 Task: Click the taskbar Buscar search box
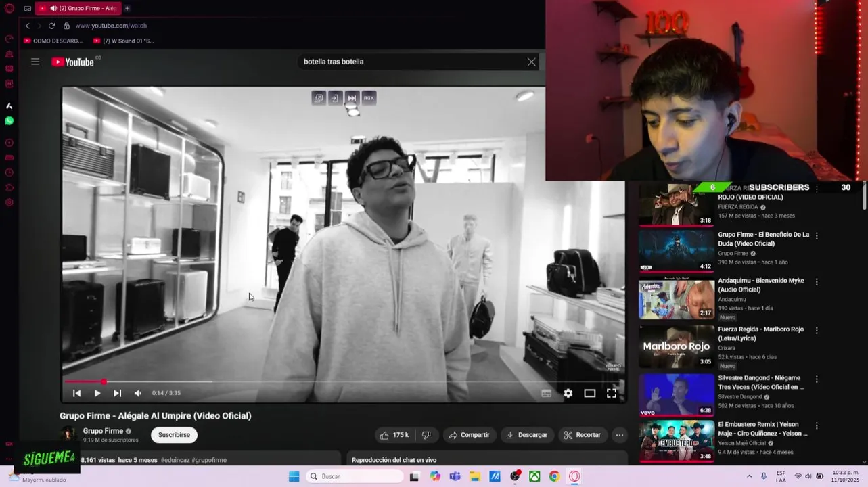coord(355,476)
